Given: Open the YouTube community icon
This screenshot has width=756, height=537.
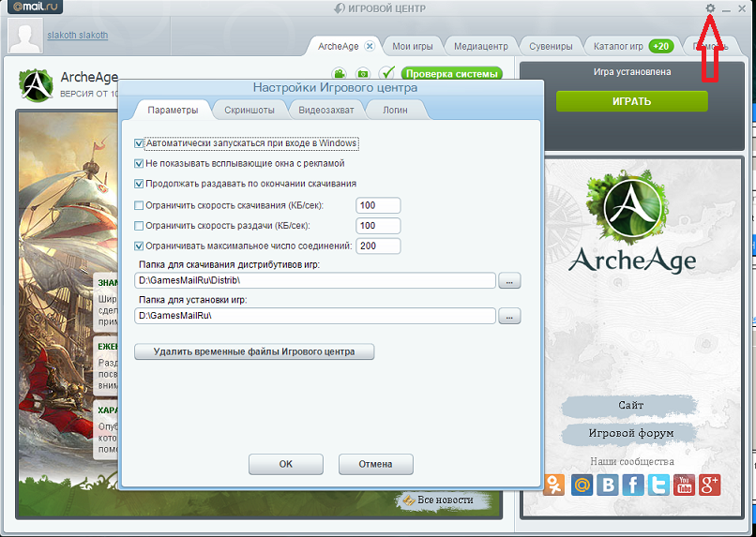Looking at the screenshot, I should tap(684, 485).
